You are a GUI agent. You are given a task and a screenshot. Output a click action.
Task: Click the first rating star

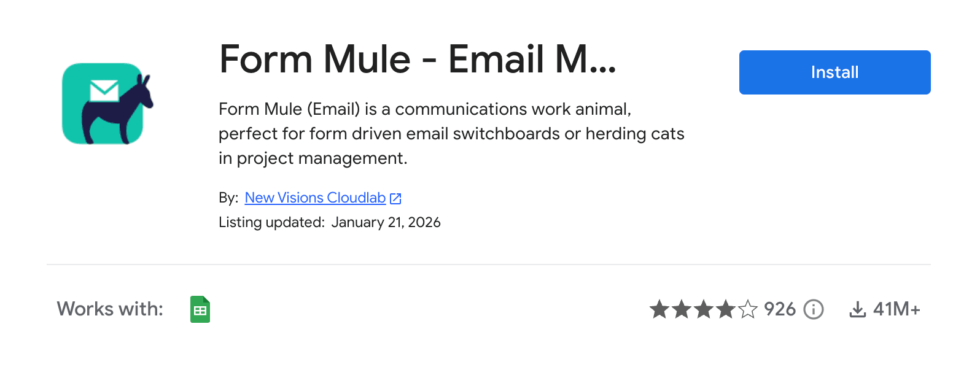pyautogui.click(x=659, y=309)
